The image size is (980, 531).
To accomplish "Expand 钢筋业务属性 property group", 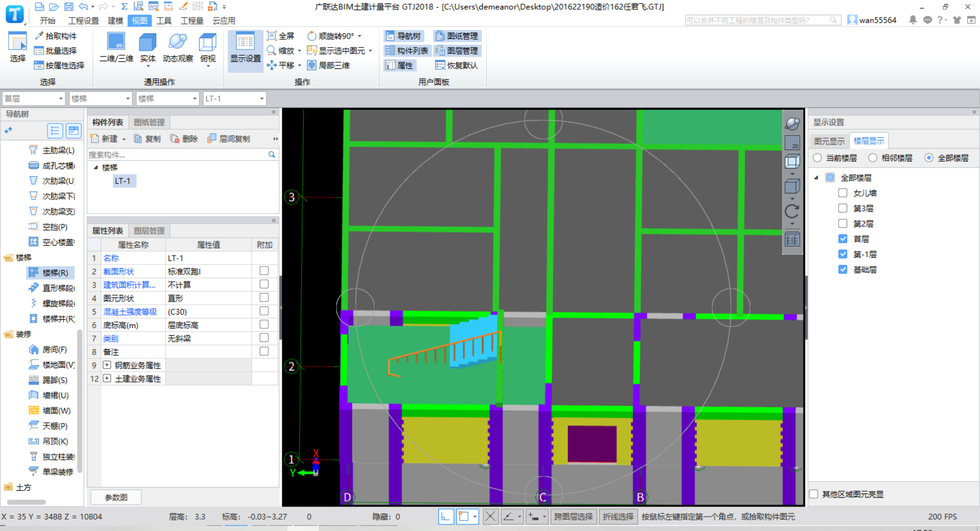I will click(107, 365).
